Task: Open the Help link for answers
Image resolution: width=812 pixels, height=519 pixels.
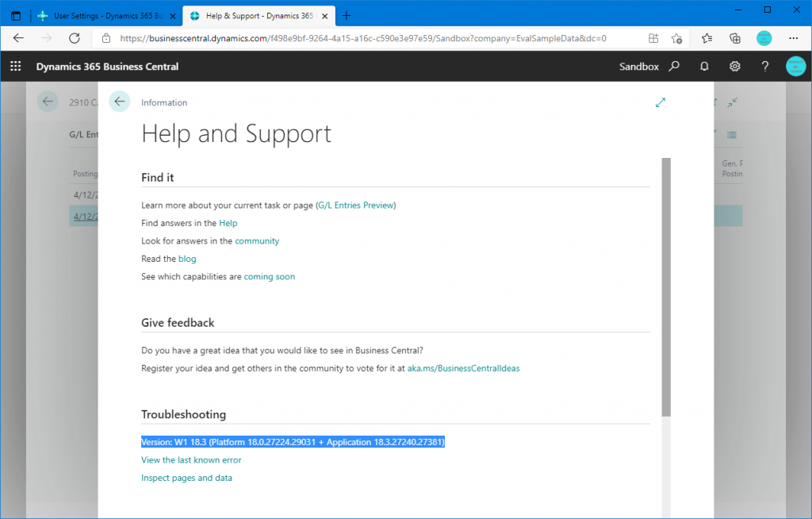Action: (x=228, y=223)
